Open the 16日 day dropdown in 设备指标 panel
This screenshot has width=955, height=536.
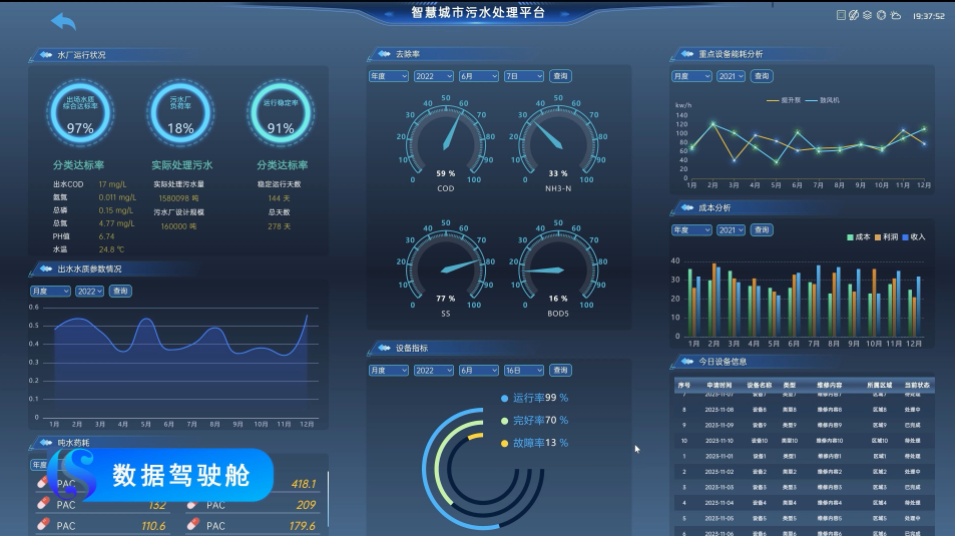tap(524, 370)
